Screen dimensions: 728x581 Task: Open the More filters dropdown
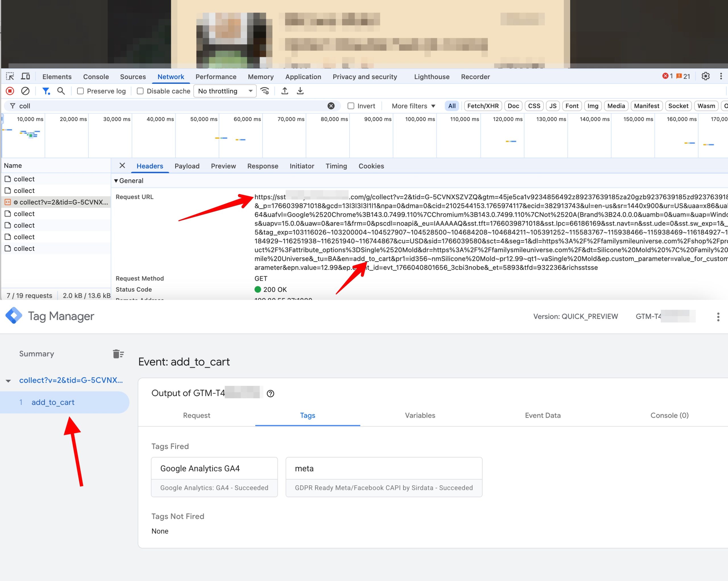(412, 106)
